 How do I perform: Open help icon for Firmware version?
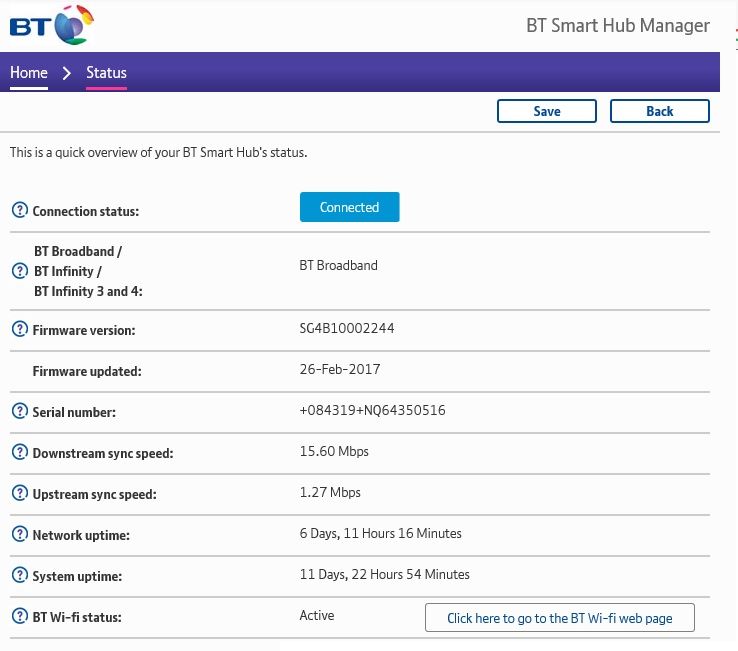tap(20, 329)
